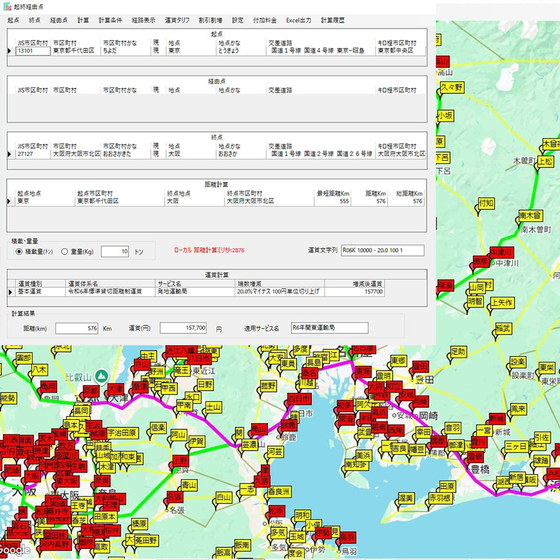This screenshot has height=560, width=560.
Task: Click row selector arrow in 起点 grid
Action: tap(9, 51)
